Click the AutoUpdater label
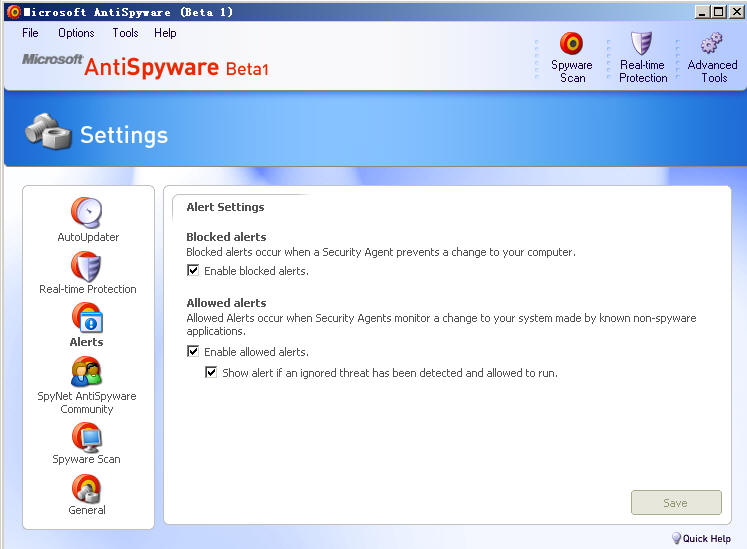 88,237
